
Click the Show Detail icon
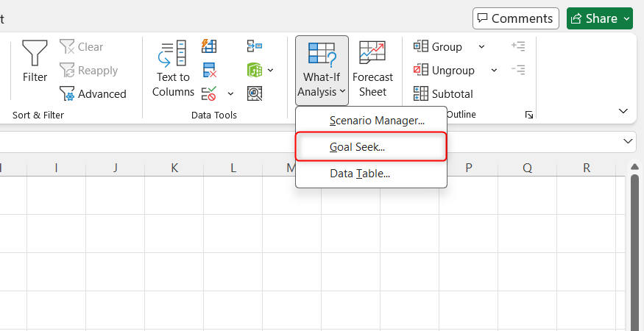point(518,46)
